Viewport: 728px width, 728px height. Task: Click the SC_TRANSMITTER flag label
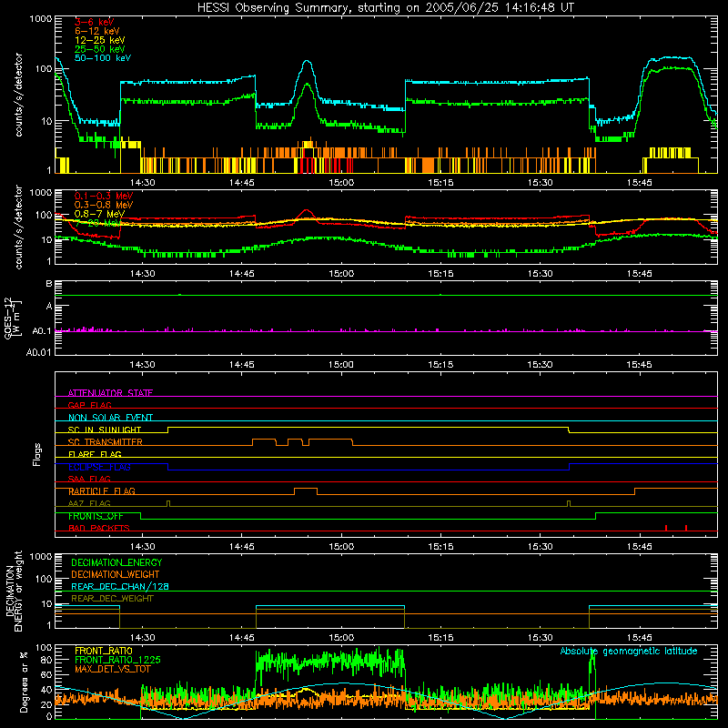106,442
